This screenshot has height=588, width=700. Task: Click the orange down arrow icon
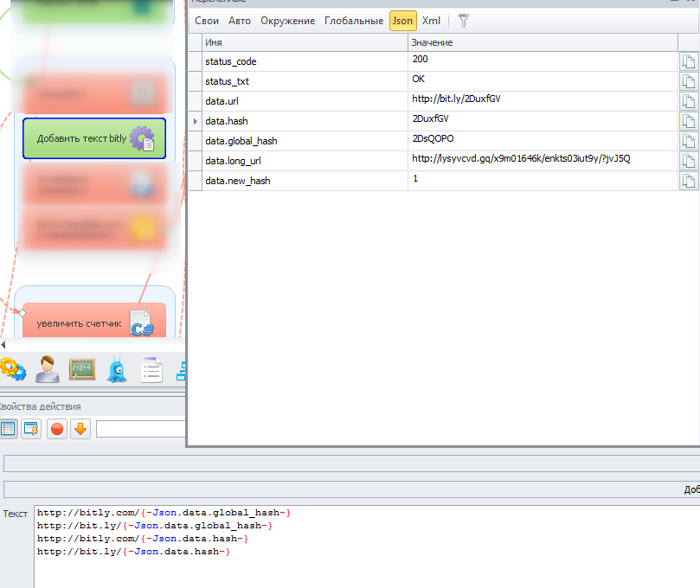(80, 429)
